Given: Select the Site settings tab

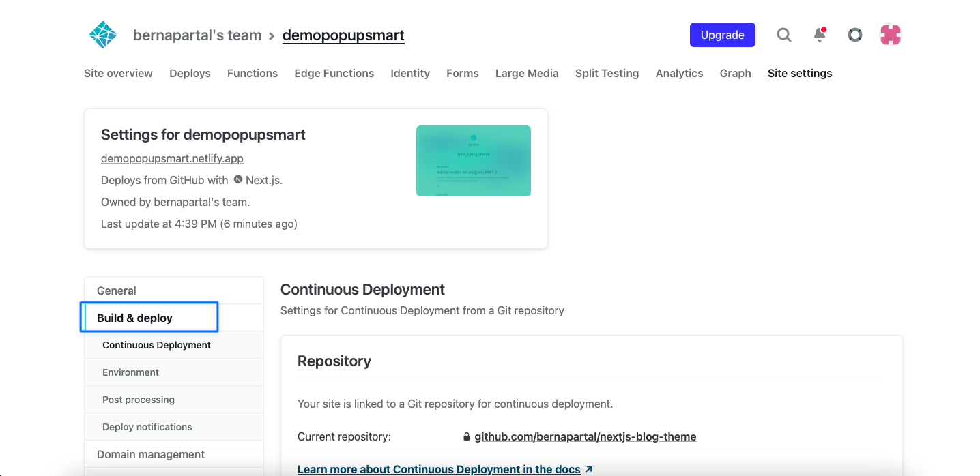Looking at the screenshot, I should click(x=800, y=73).
